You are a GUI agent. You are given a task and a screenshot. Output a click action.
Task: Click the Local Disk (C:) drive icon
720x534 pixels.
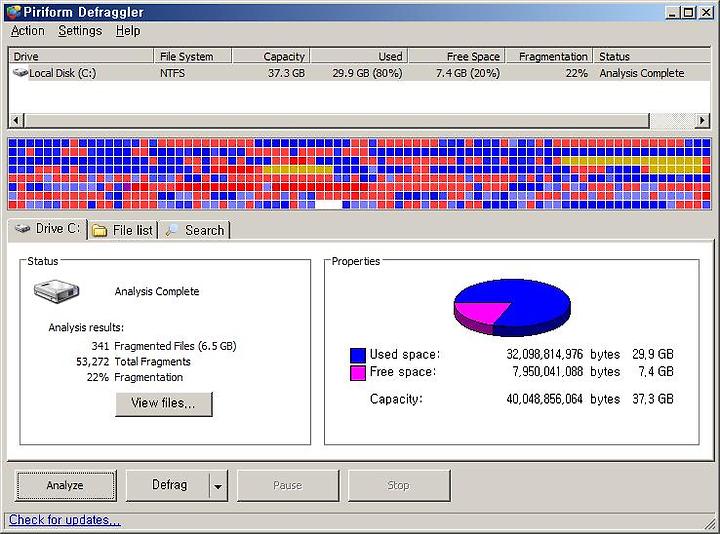click(x=21, y=73)
